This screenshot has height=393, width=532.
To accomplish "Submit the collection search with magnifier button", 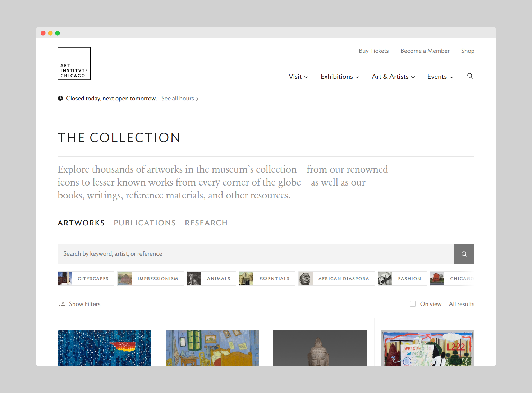I will [464, 254].
